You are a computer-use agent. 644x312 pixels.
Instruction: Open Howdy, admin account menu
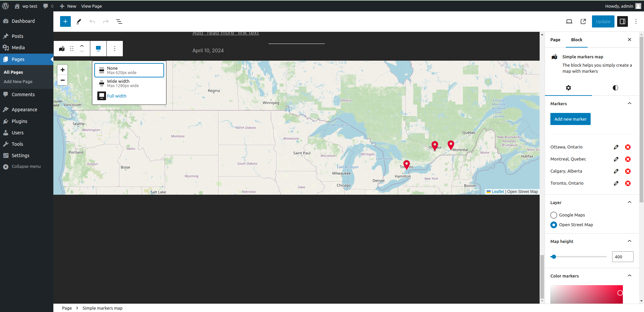click(x=623, y=6)
